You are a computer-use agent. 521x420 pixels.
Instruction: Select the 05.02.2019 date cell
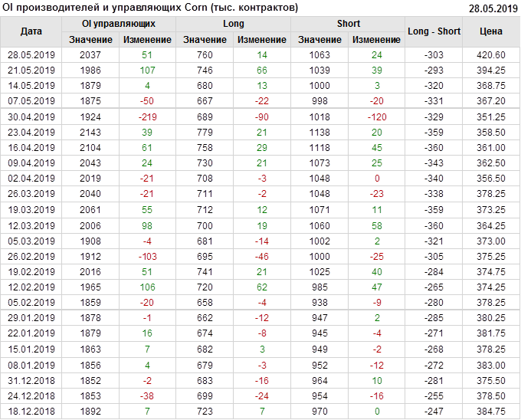31,303
